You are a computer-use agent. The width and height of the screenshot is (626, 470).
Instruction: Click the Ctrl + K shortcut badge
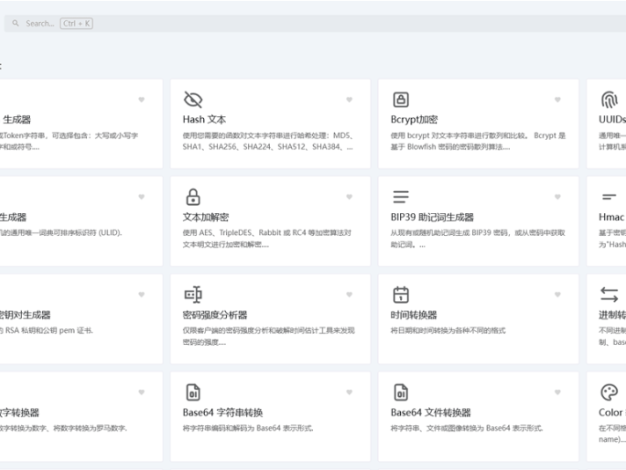77,23
